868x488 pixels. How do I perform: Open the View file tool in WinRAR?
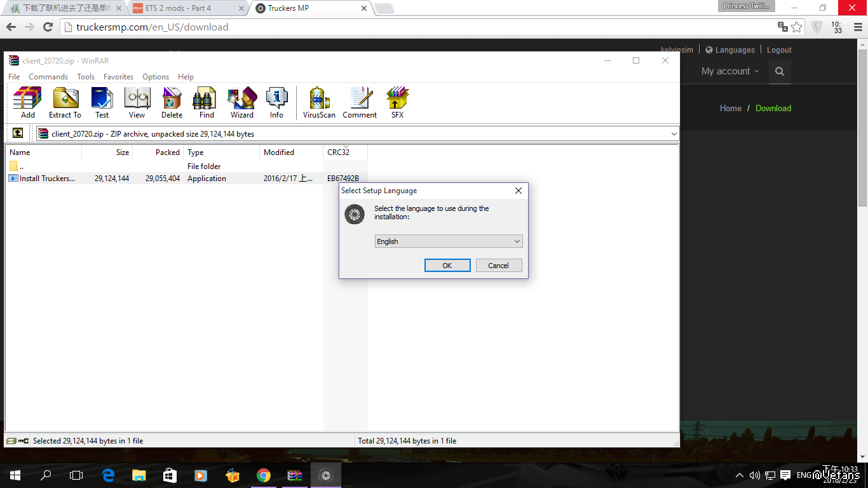click(137, 102)
